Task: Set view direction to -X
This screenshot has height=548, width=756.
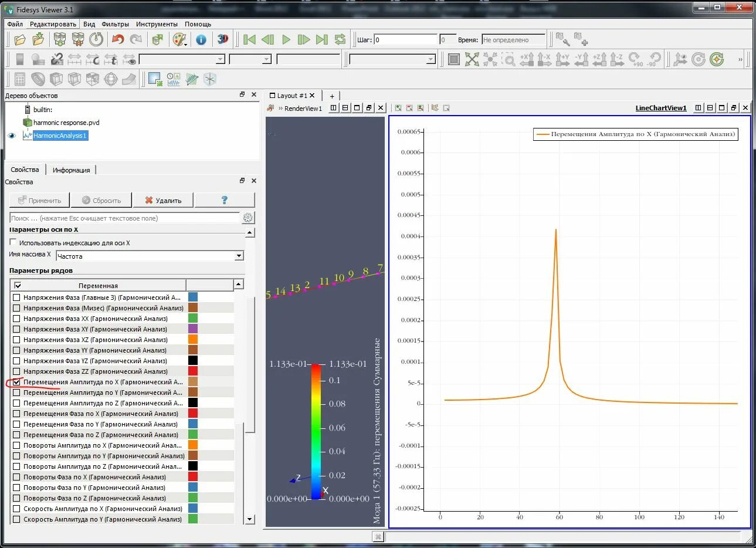Action: 545,59
